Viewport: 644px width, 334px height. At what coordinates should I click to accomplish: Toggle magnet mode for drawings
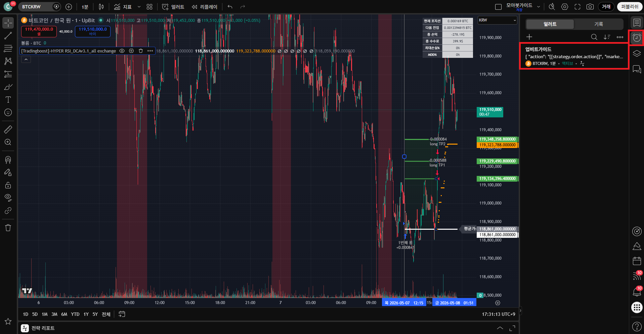(8, 159)
